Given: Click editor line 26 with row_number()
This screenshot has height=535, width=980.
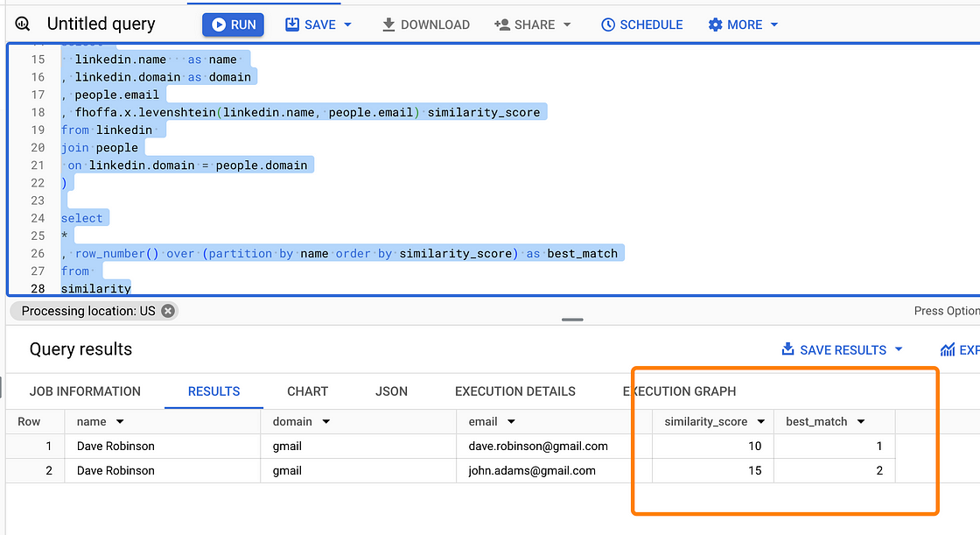Looking at the screenshot, I should 342,253.
